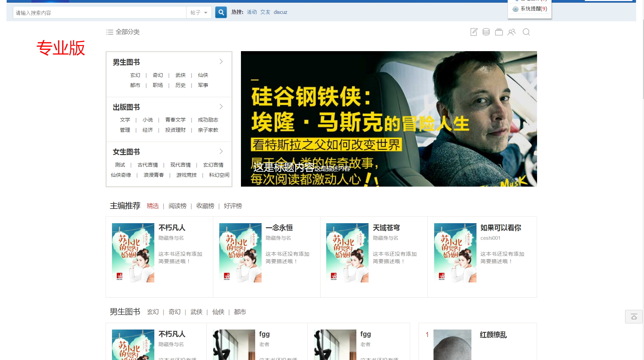The height and width of the screenshot is (360, 644).
Task: Click 历史 in the category panel
Action: point(180,85)
